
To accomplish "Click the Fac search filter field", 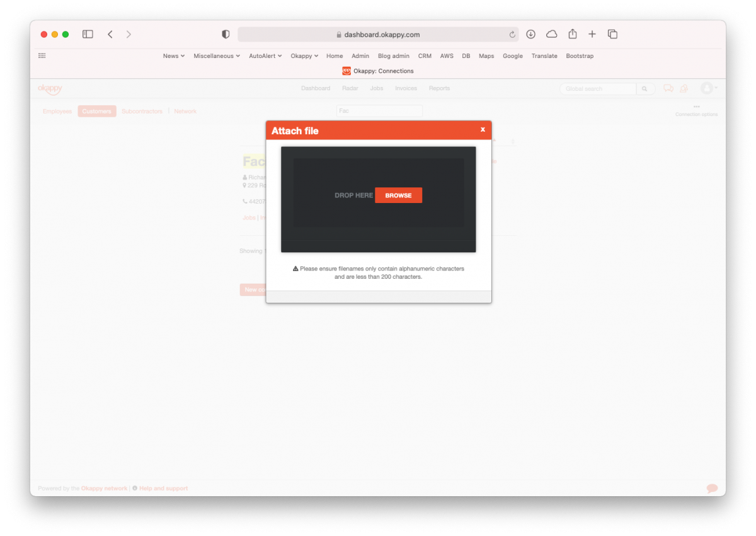I will [x=379, y=110].
